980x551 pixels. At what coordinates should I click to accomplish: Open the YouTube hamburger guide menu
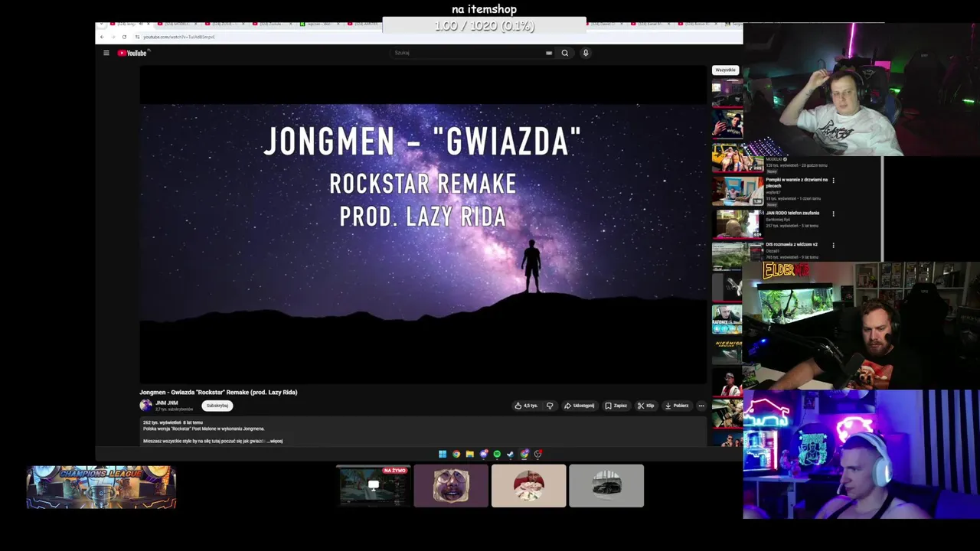point(106,53)
